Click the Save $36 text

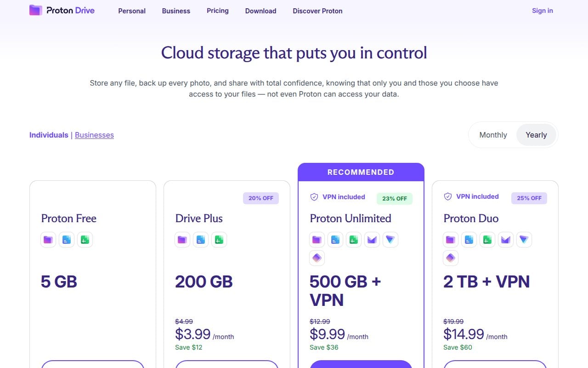pyautogui.click(x=324, y=347)
